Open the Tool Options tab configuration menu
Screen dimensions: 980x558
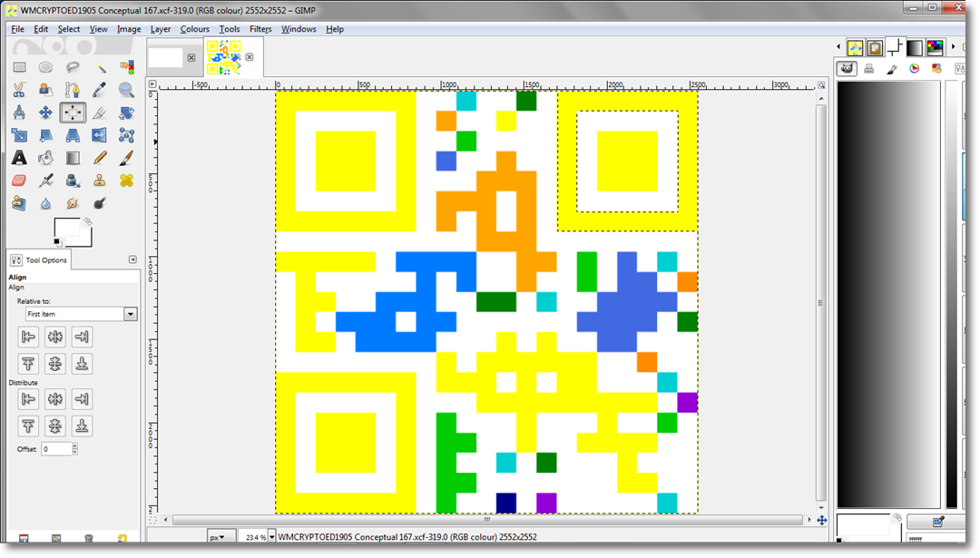132,259
